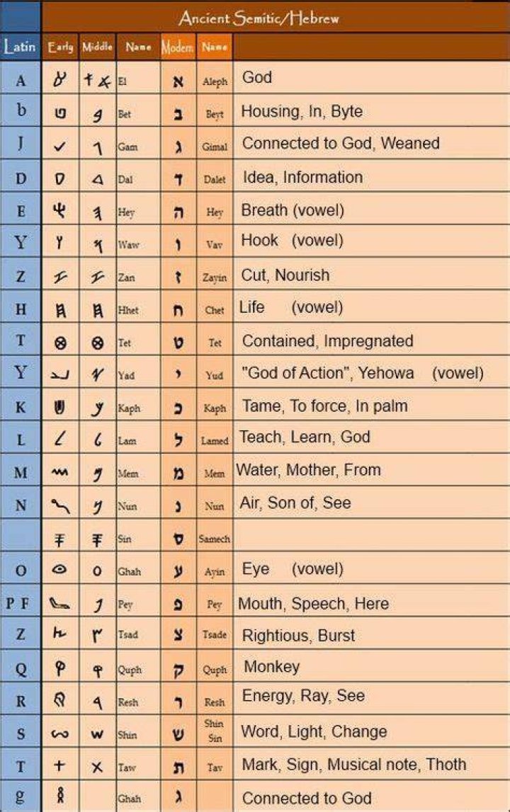The height and width of the screenshot is (812, 510).
Task: Select the modern Lamed letter glyph
Action: coord(178,439)
